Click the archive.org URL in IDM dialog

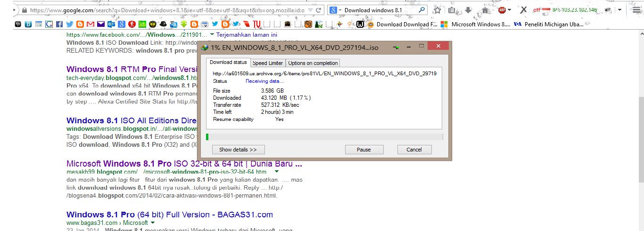(324, 73)
